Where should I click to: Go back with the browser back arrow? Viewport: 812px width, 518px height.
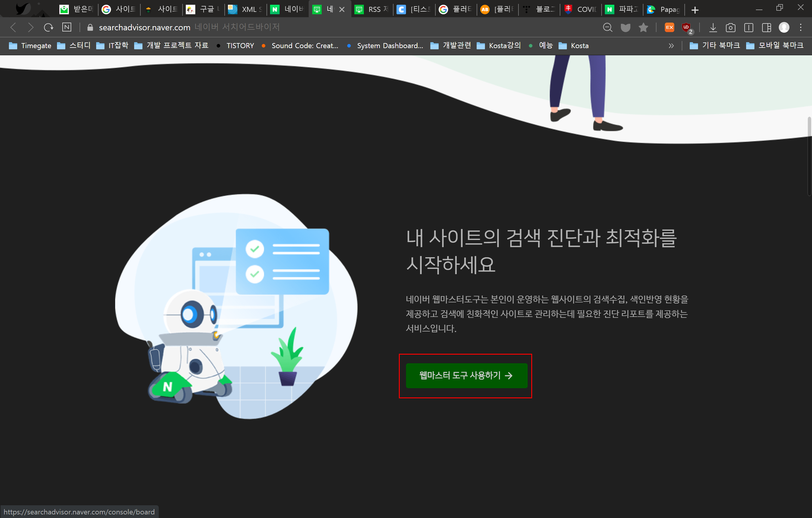(x=13, y=27)
